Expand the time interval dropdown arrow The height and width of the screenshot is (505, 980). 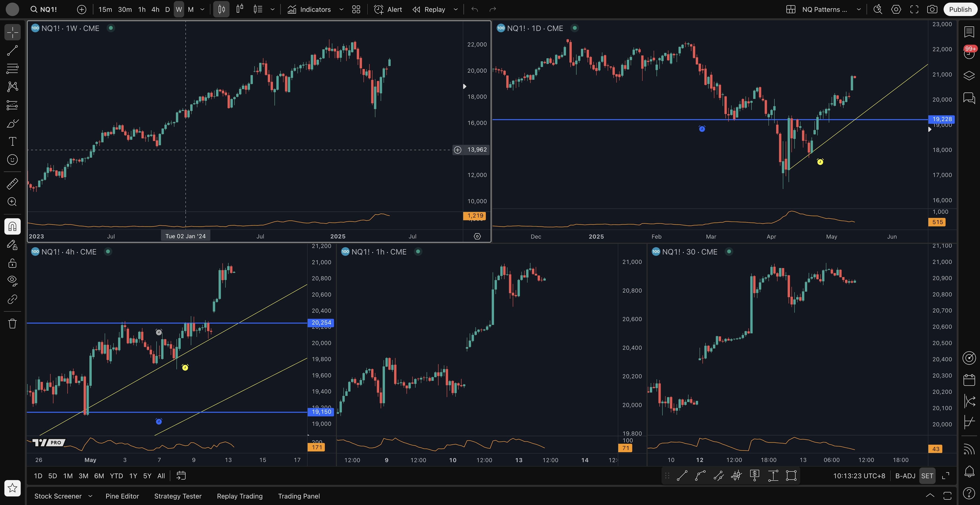pos(202,9)
